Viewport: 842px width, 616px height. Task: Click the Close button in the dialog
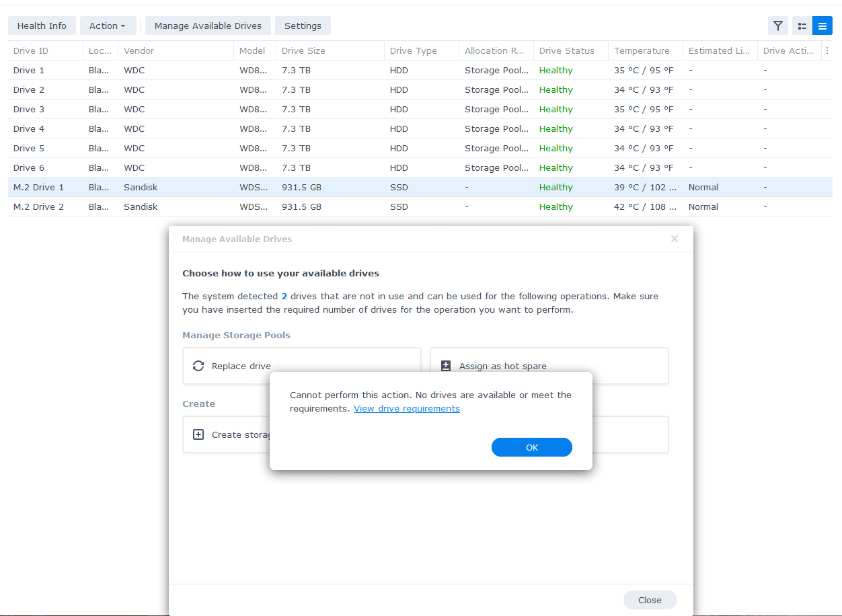tap(650, 600)
